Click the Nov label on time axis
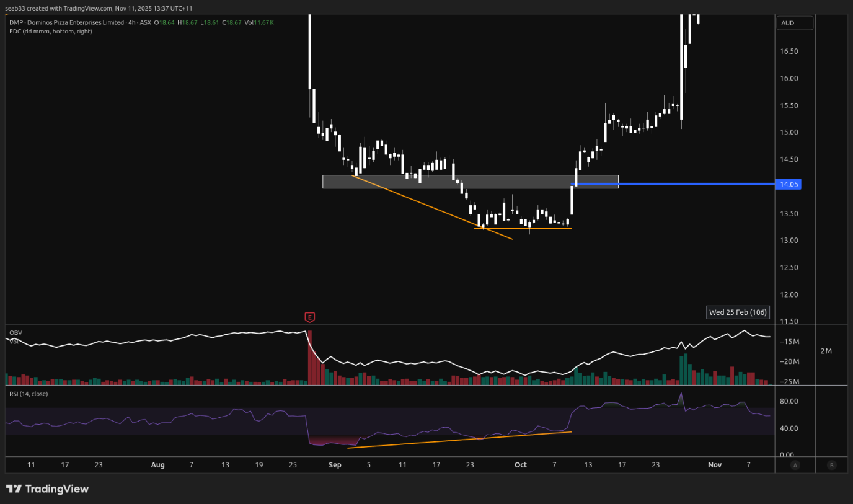 [x=715, y=465]
